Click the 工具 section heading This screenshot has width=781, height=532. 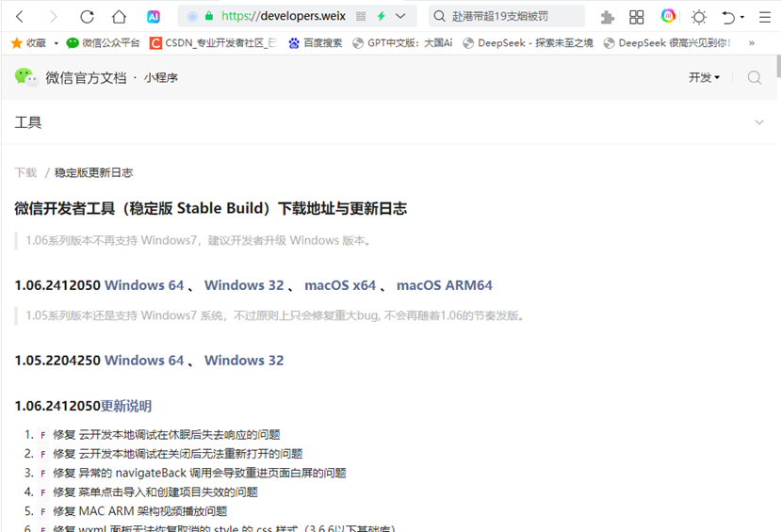[x=28, y=122]
